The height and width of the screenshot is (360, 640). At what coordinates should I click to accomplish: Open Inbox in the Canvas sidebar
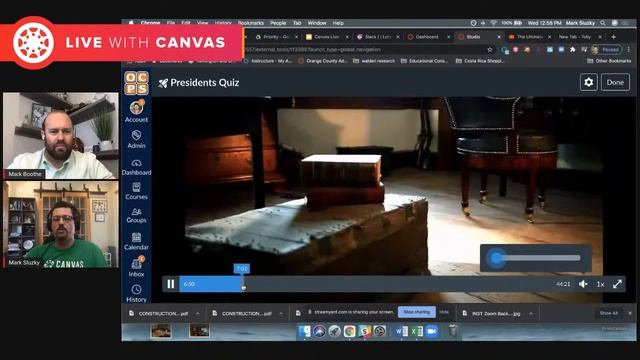coord(136,267)
